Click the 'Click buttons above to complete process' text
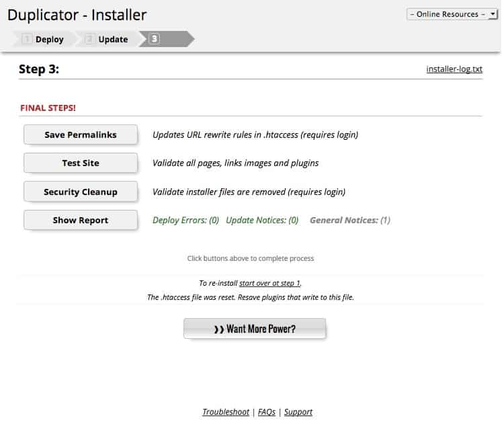Screen dimensions: 504x433 tap(251, 258)
